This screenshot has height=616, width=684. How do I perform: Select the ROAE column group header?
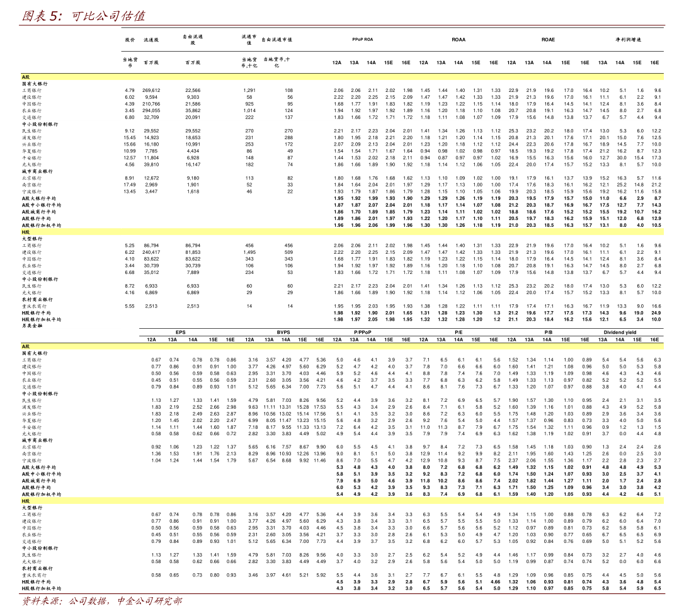[548, 40]
